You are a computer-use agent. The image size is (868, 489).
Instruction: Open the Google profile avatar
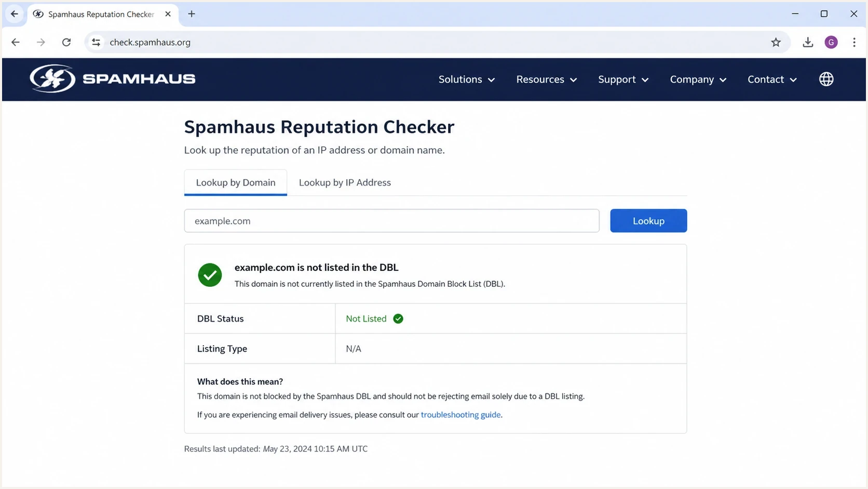[831, 42]
